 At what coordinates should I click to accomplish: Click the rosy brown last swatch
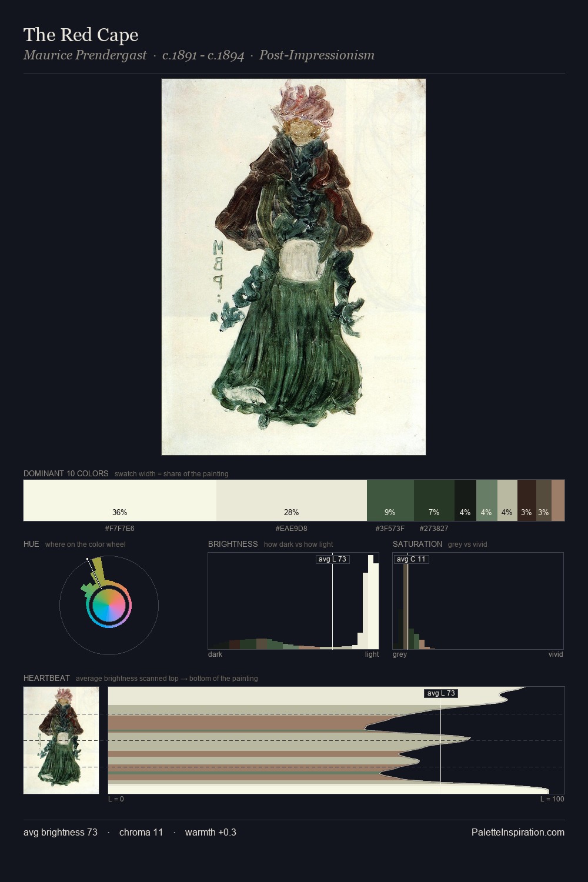point(558,500)
